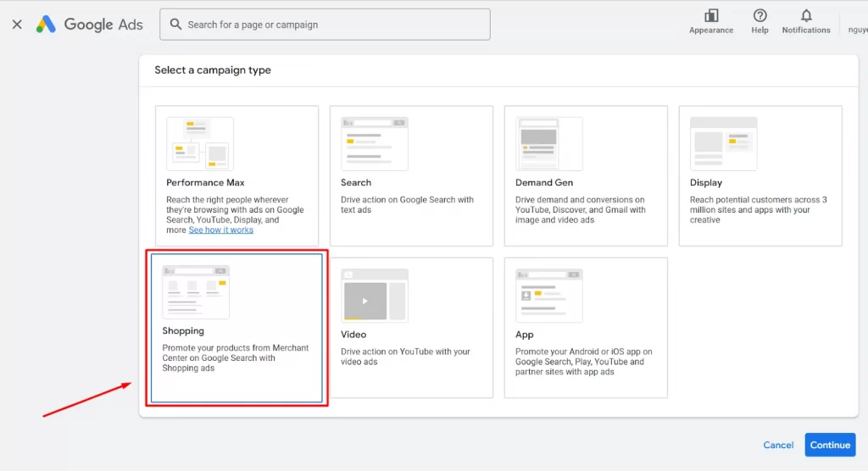Viewport: 868px width, 471px height.
Task: Choose the Performance Max campaign title
Action: click(205, 183)
